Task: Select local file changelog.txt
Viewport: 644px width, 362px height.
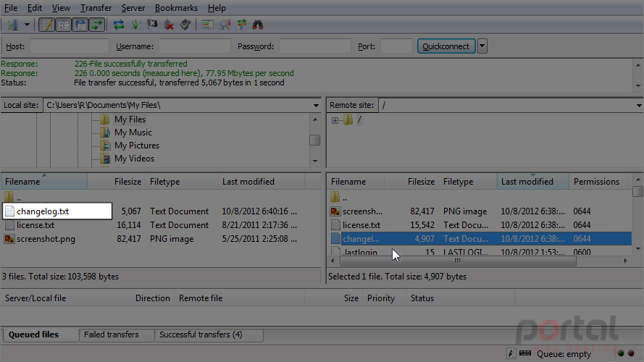Action: (x=57, y=211)
